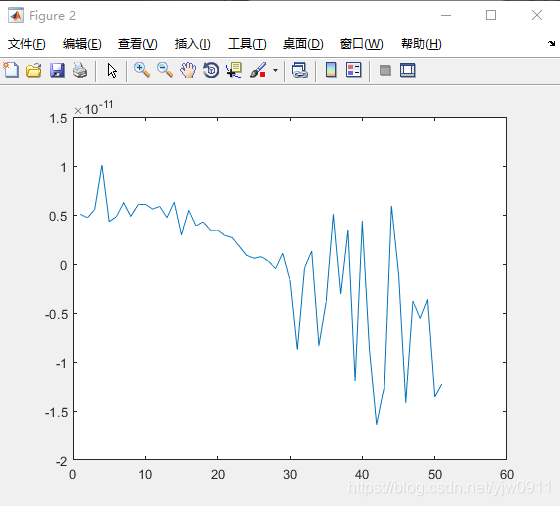Image resolution: width=560 pixels, height=506 pixels.
Task: Minimize the Figure 2 window
Action: point(446,15)
